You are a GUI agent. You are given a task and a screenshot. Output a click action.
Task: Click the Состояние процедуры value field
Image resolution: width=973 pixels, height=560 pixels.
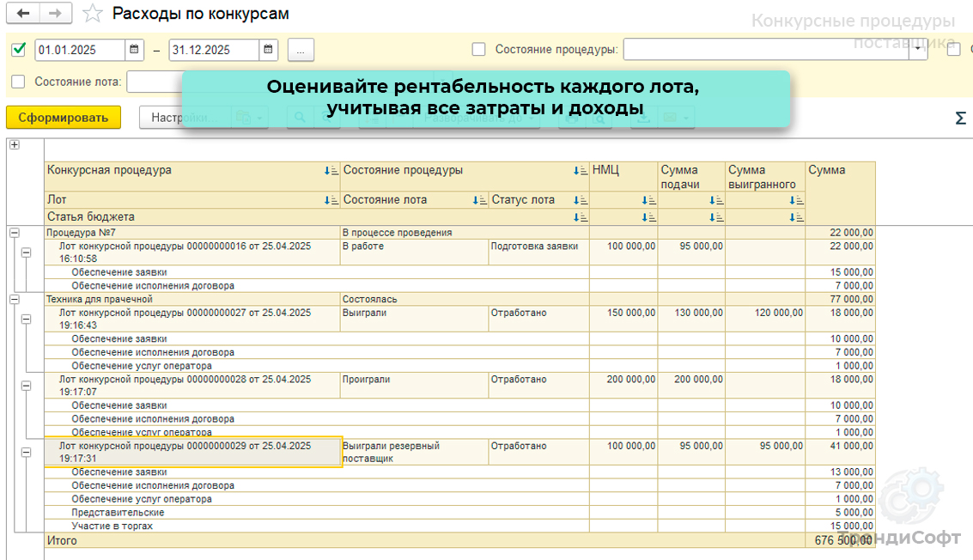[x=766, y=50]
